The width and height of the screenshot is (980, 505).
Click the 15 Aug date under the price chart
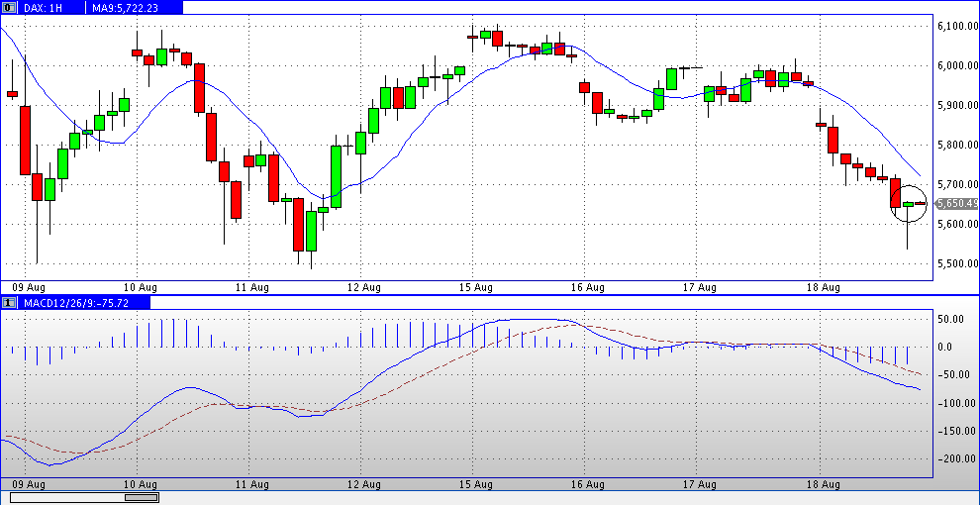pyautogui.click(x=475, y=287)
